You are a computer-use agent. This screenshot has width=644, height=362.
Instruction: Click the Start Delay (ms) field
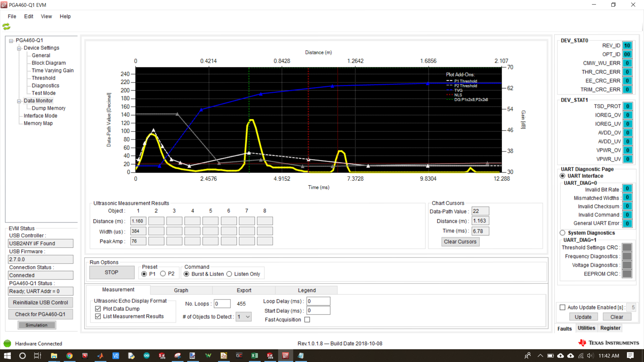318,311
